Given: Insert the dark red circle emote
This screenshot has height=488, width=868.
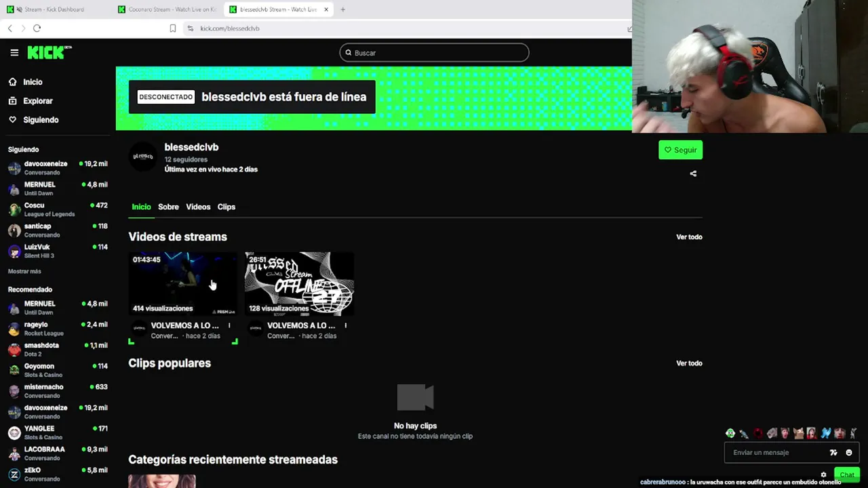Looking at the screenshot, I should (757, 433).
